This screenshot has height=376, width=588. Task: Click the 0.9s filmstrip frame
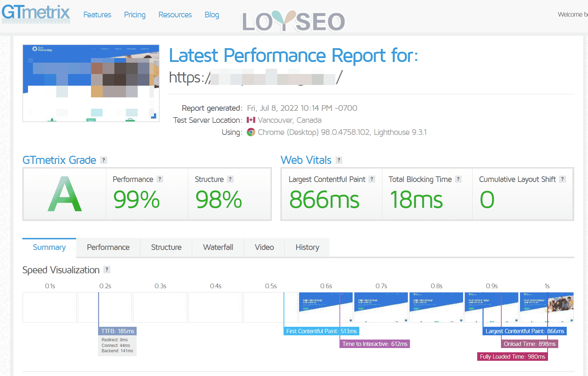pos(491,307)
